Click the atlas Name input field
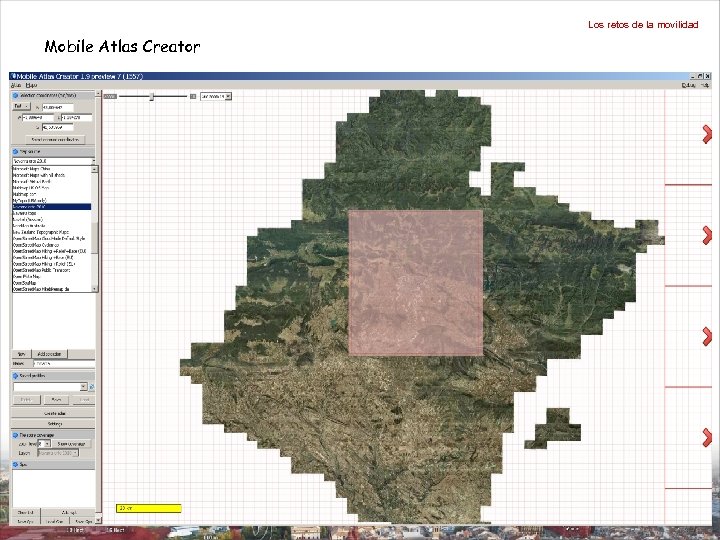This screenshot has height=540, width=720. [64, 363]
